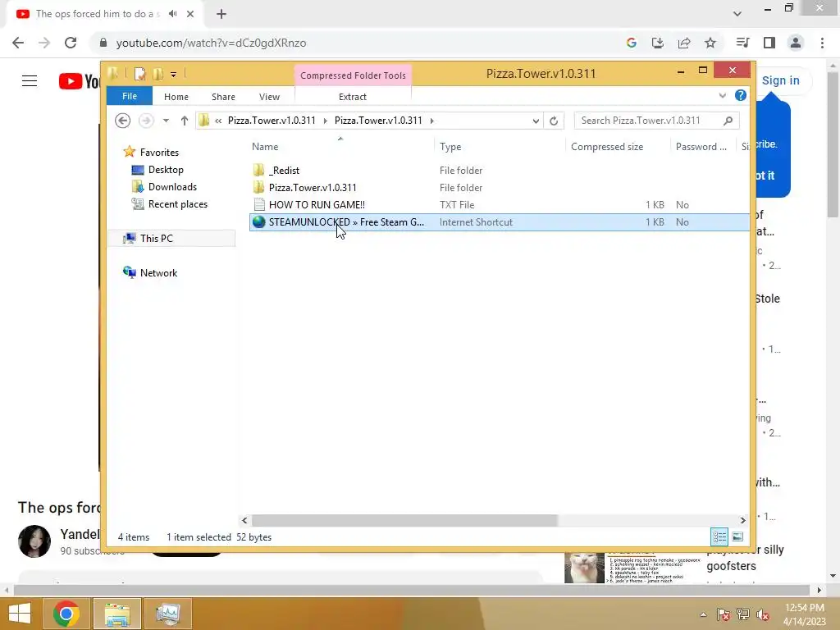Select the Pizza.Tower.v1.0.311 folder row icon

[258, 188]
